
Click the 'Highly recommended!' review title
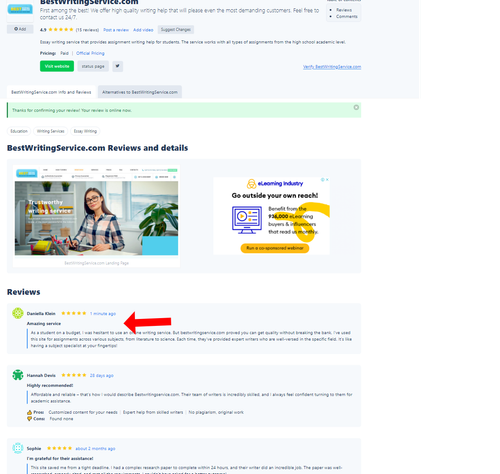click(50, 385)
